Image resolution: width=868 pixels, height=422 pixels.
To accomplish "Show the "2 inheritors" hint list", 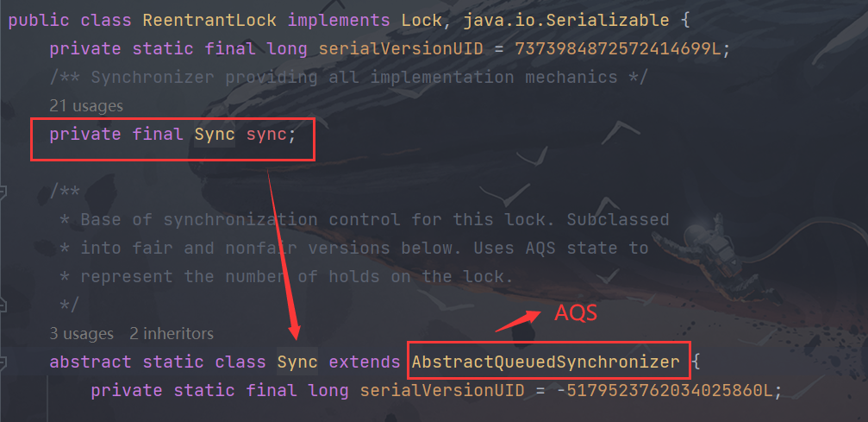I will click(x=172, y=334).
